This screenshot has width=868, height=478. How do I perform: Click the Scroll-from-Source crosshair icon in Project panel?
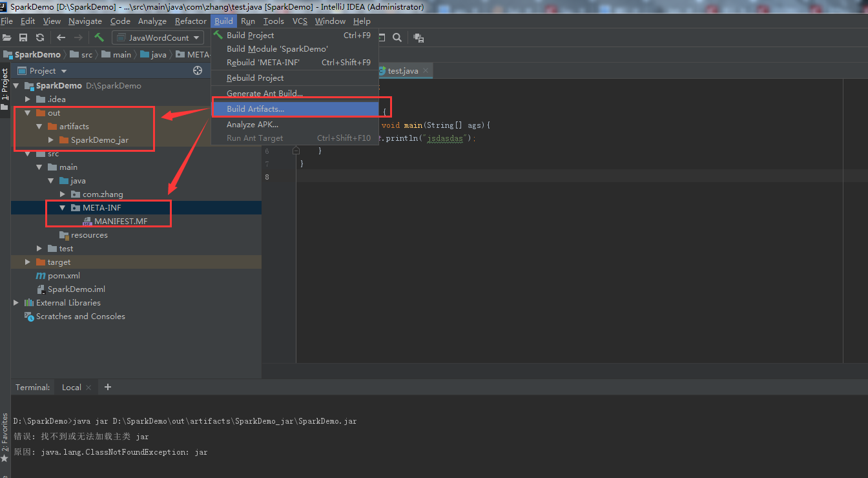(x=197, y=70)
